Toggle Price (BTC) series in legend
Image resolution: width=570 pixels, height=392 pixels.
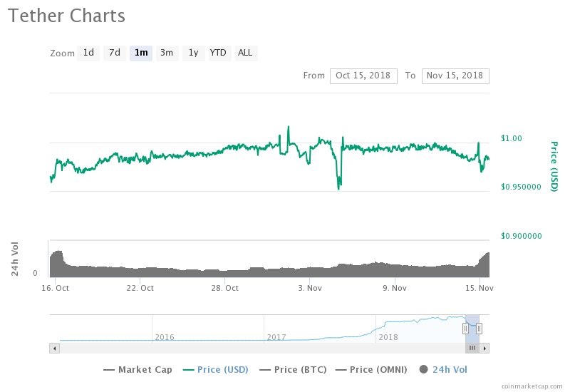[x=293, y=370]
